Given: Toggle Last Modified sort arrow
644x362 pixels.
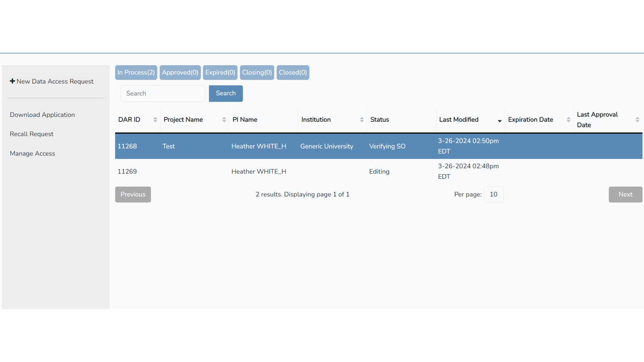Looking at the screenshot, I should click(x=499, y=121).
